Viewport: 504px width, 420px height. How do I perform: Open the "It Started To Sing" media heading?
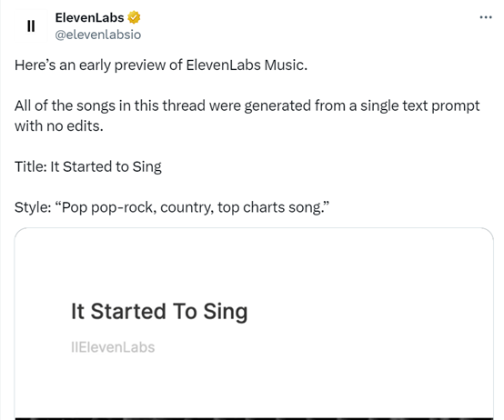point(159,312)
